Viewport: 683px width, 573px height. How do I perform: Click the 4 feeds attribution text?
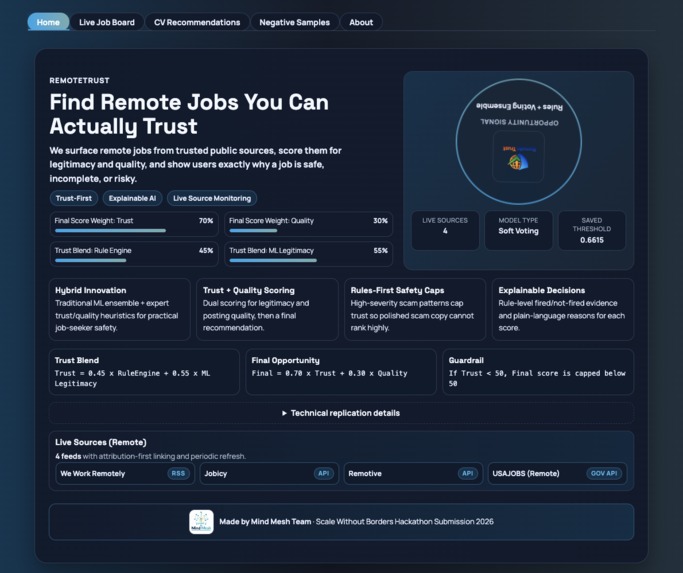pyautogui.click(x=150, y=456)
